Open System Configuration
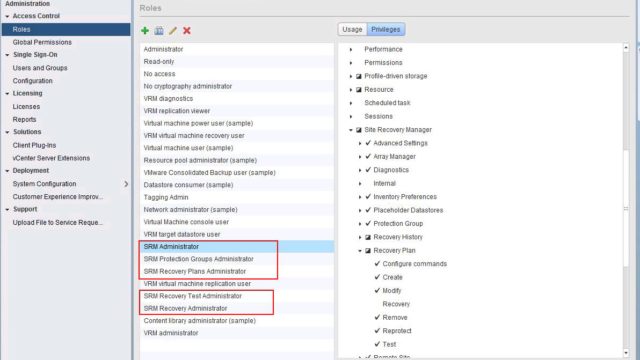640x360 pixels. coord(44,184)
